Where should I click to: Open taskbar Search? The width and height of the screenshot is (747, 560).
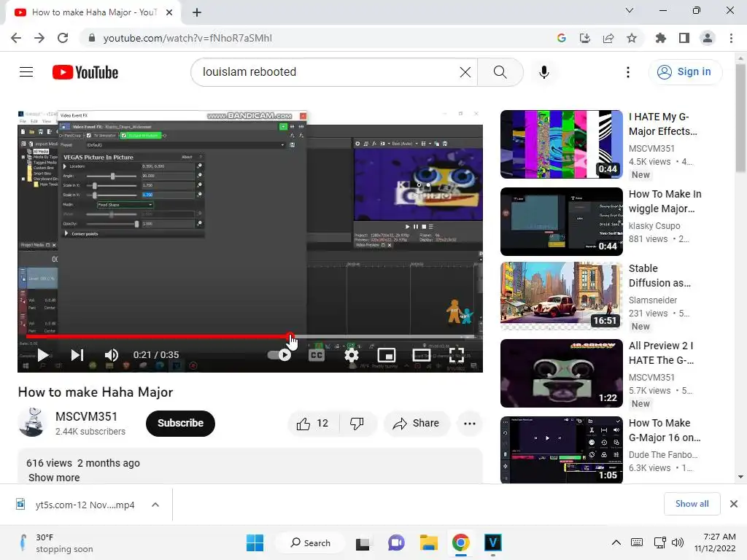tap(311, 542)
